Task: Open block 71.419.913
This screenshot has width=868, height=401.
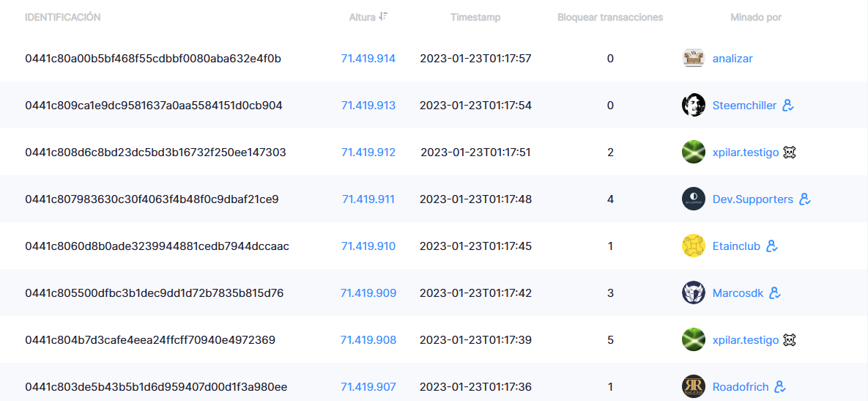Action: coord(368,106)
